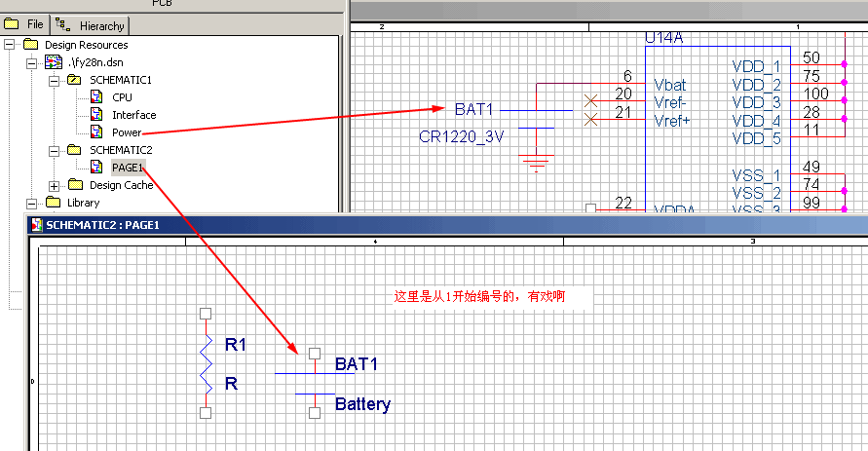
Task: Click the red Chinese annotation text
Action: tap(479, 296)
